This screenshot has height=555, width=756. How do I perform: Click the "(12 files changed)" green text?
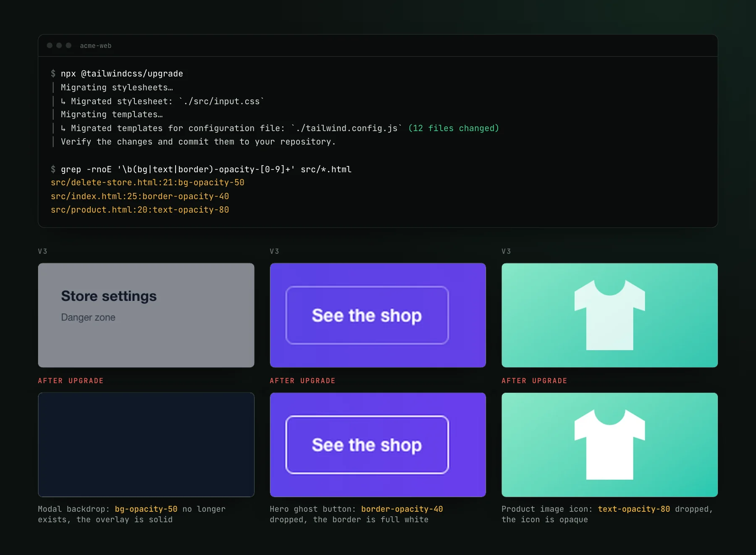coord(454,128)
